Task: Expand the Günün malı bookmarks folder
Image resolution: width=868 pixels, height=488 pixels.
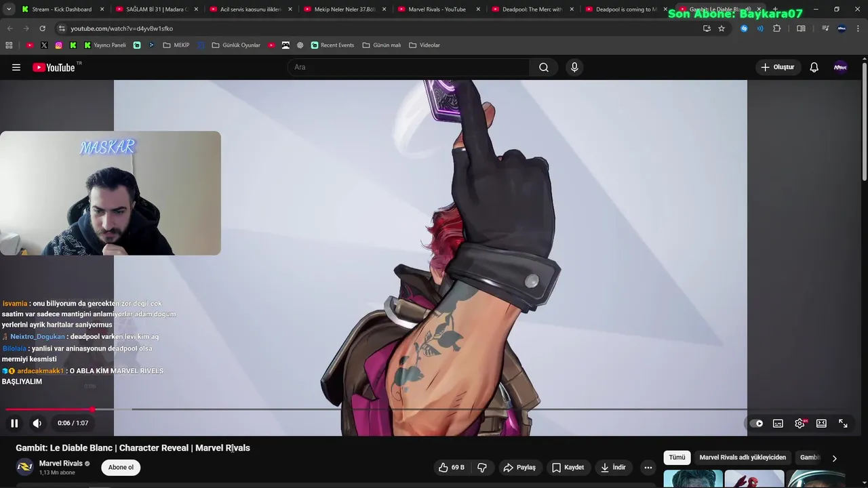Action: pyautogui.click(x=382, y=45)
